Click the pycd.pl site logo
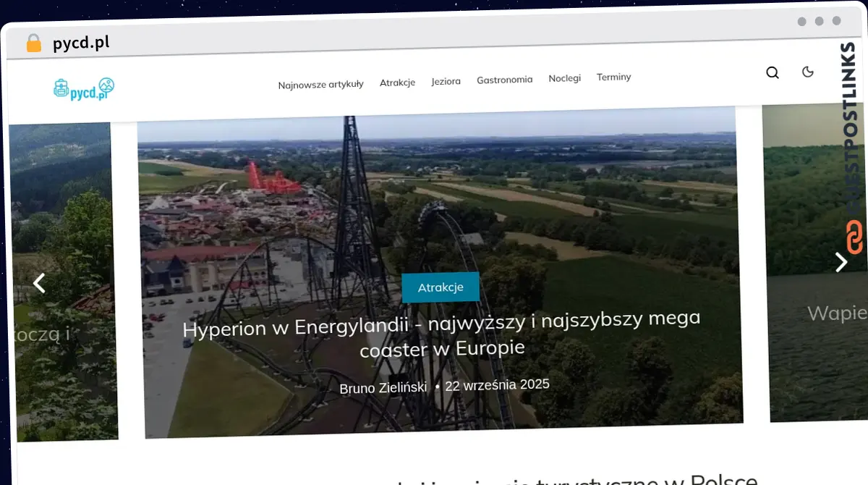868x485 pixels. (85, 88)
